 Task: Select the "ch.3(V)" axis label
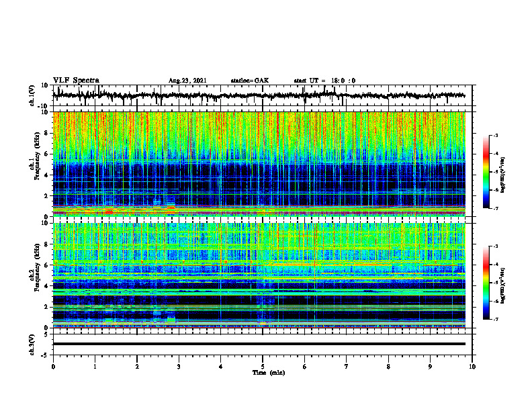pos(32,345)
